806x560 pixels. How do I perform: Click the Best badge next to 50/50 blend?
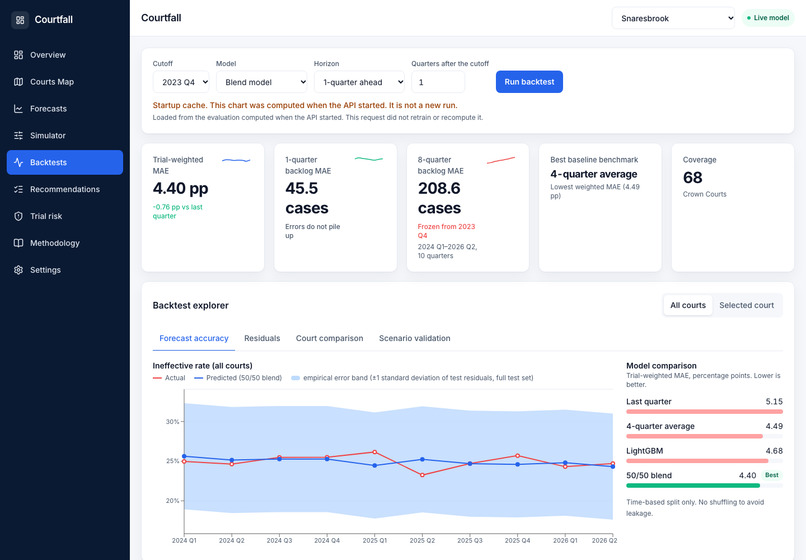click(x=772, y=475)
